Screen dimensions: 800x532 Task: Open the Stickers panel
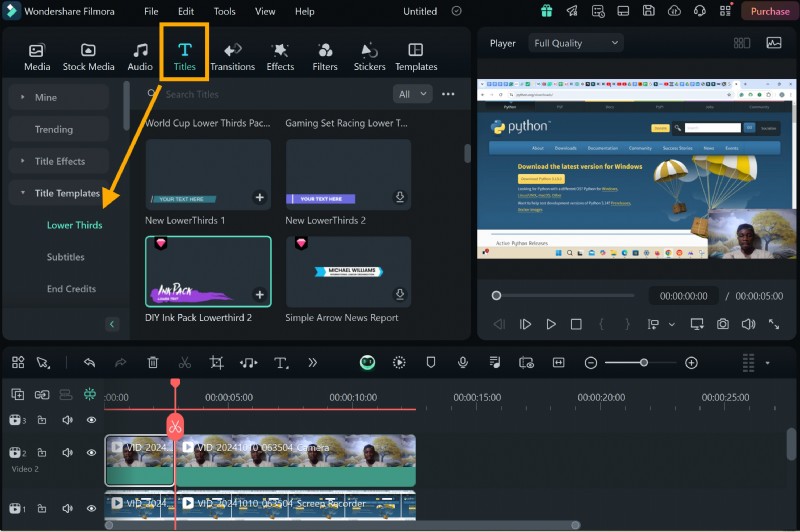click(x=369, y=56)
